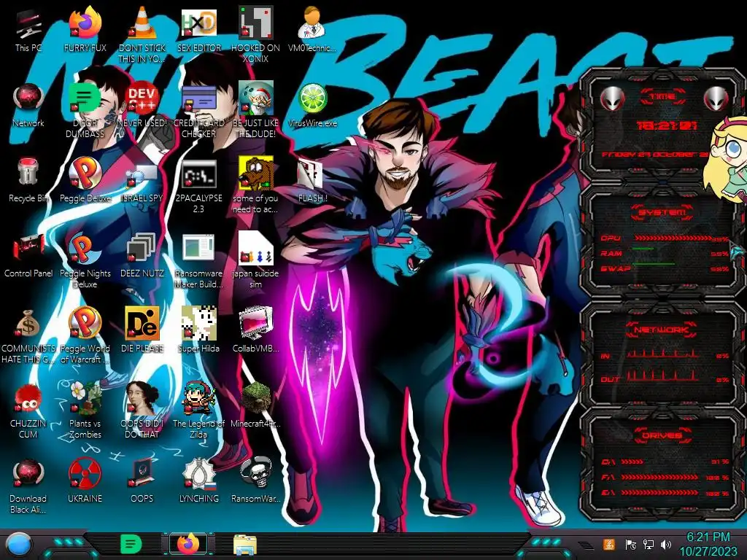Click the cartoon blonde girl desktop mascot

[x=727, y=160]
